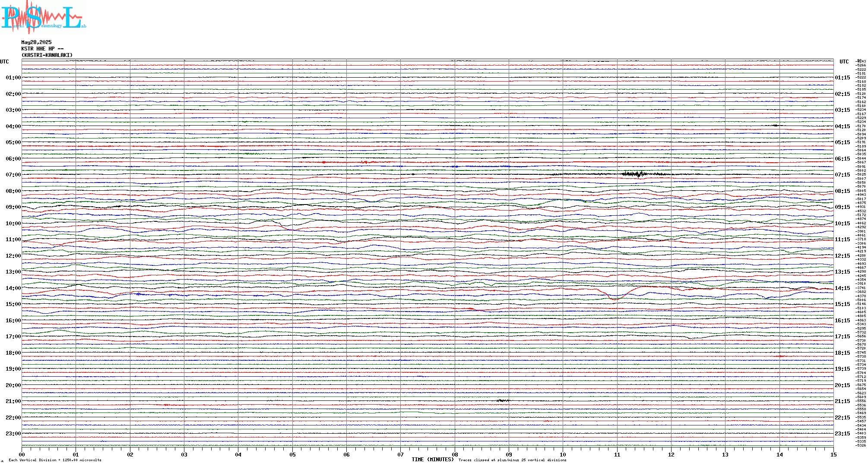Click the 10:15 label on right

pyautogui.click(x=843, y=224)
